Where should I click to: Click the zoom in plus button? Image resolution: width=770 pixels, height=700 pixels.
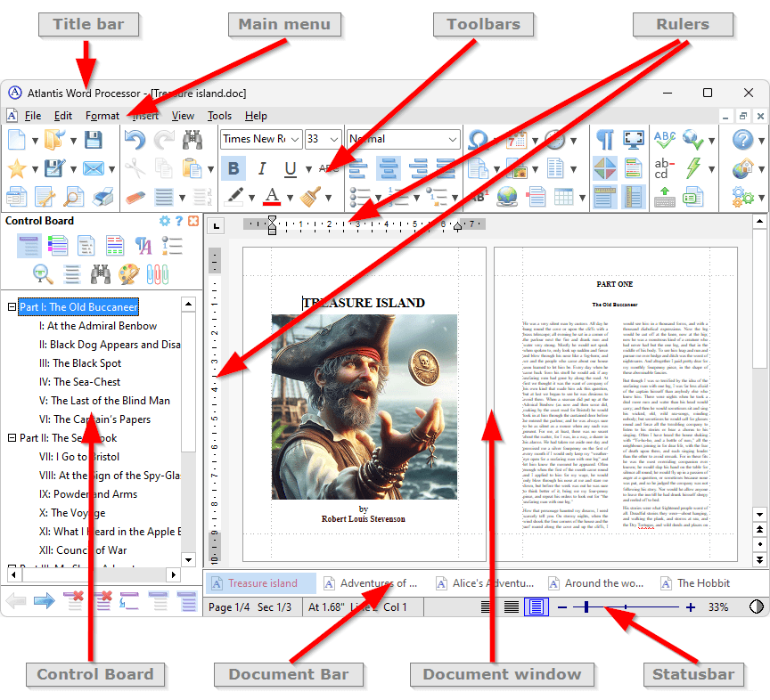point(691,607)
